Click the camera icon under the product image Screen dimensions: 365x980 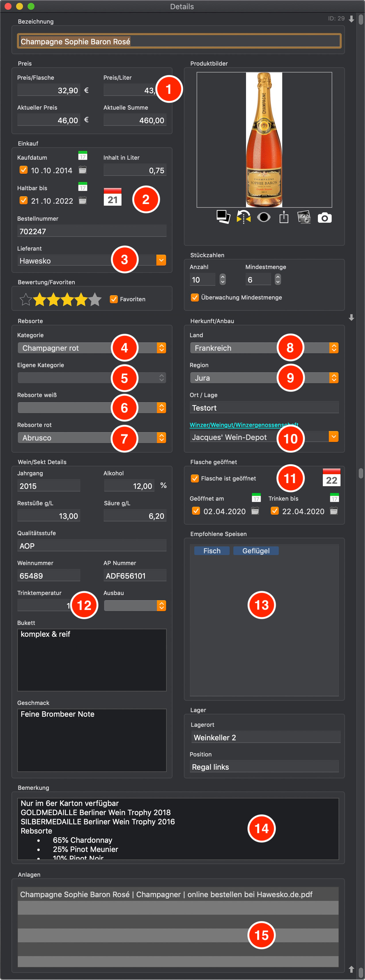pyautogui.click(x=324, y=218)
